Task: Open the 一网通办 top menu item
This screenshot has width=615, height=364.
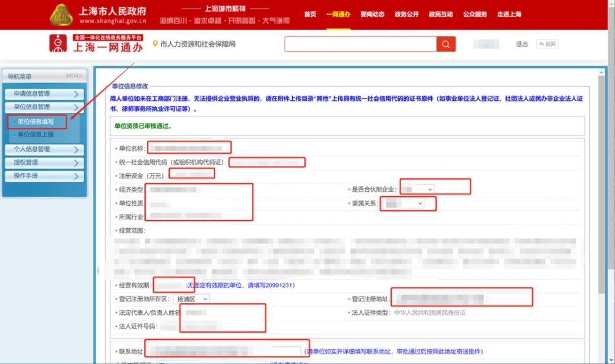Action: [338, 14]
